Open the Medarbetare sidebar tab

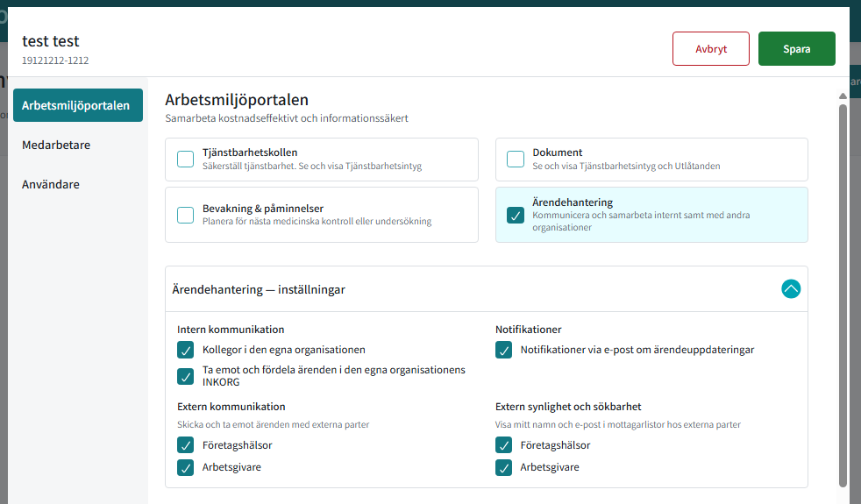tap(56, 145)
